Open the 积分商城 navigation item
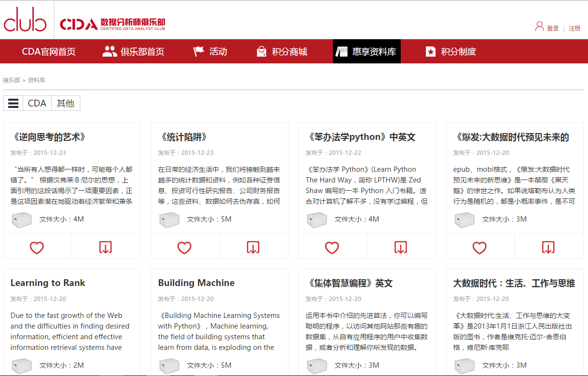The width and height of the screenshot is (588, 376). [x=282, y=51]
